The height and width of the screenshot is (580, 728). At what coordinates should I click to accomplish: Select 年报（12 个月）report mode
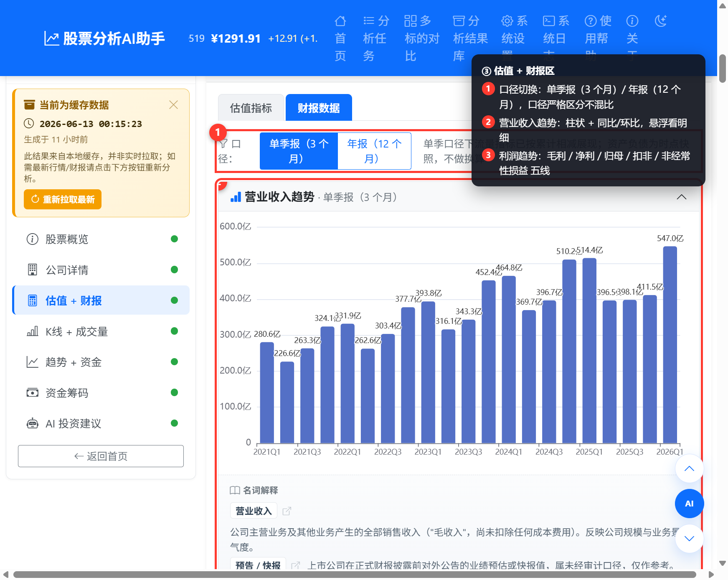(374, 151)
